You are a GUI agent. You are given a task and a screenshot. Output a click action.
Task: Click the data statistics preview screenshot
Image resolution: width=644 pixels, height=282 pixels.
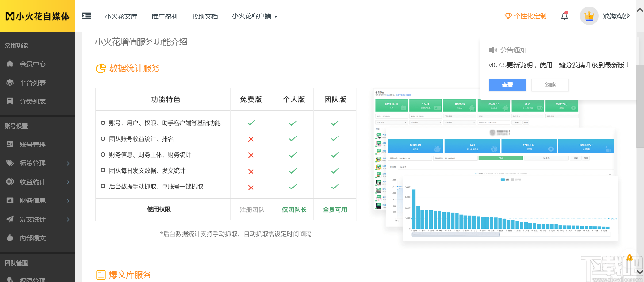pyautogui.click(x=496, y=168)
